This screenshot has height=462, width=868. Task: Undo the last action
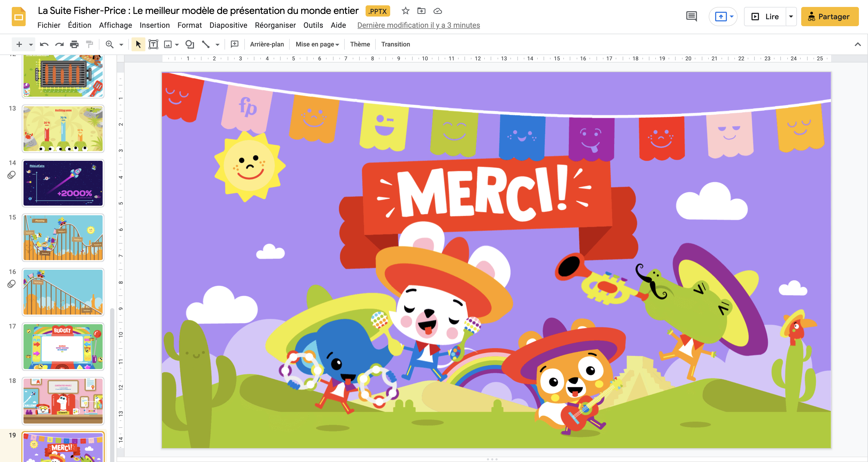point(44,44)
